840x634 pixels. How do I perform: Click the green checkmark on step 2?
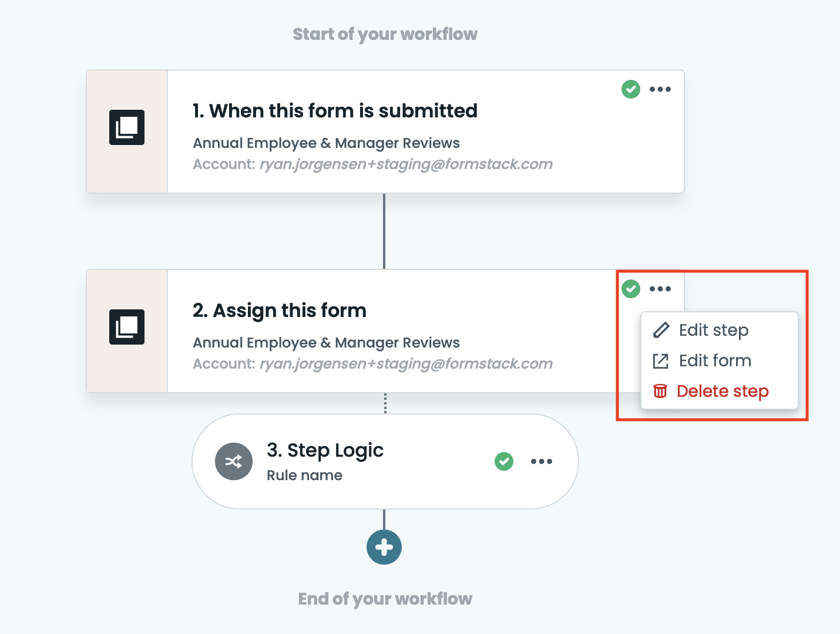tap(631, 289)
